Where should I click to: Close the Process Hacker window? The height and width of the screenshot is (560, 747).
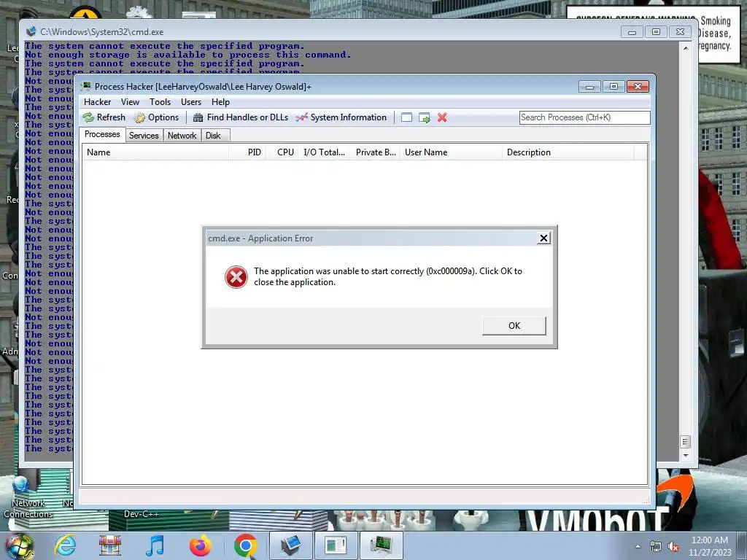[638, 87]
